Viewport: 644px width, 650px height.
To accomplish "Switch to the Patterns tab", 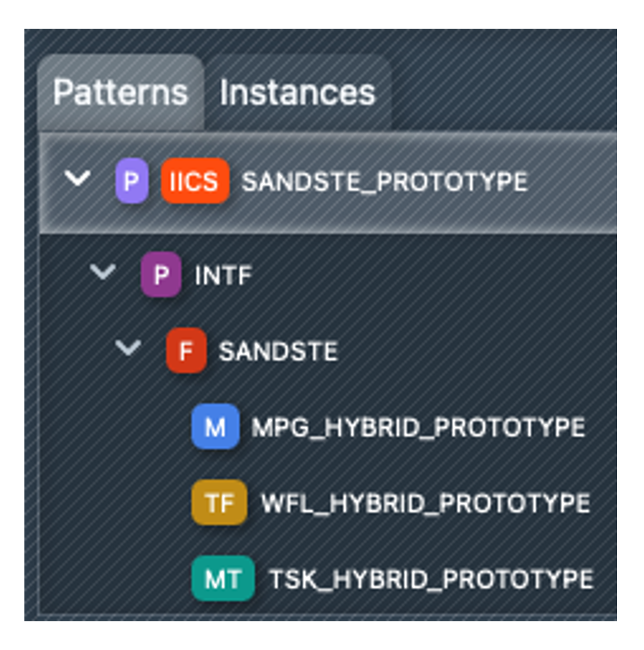I will click(121, 93).
